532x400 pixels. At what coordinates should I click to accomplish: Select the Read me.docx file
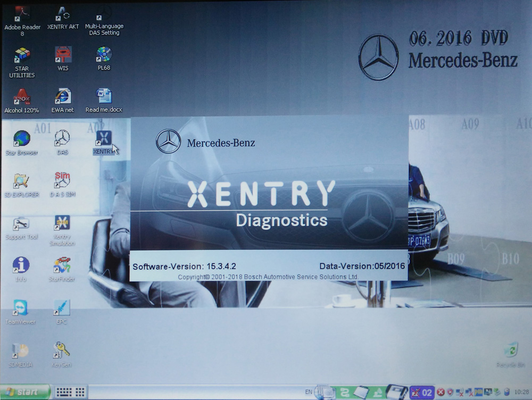pyautogui.click(x=104, y=101)
